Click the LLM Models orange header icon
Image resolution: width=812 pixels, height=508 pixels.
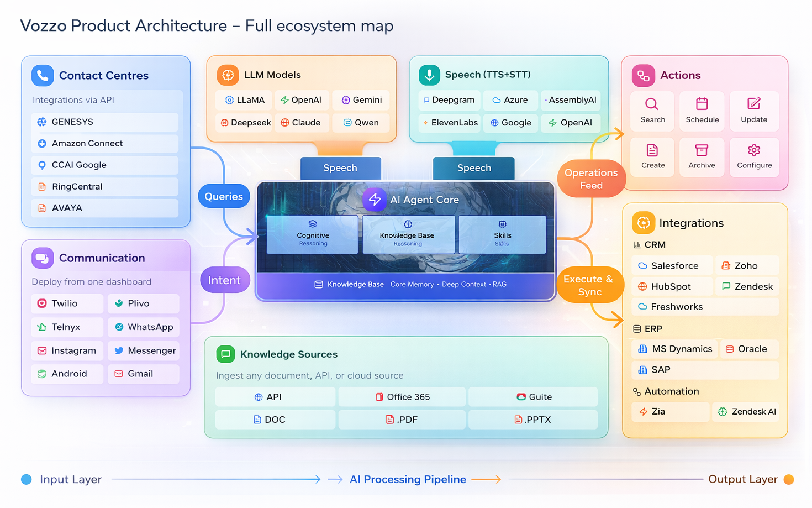pos(228,75)
